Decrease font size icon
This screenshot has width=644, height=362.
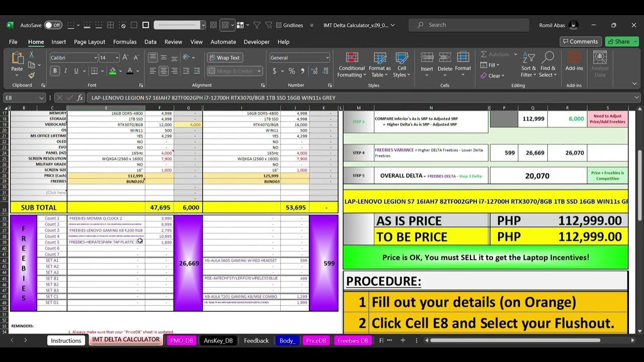coord(137,58)
